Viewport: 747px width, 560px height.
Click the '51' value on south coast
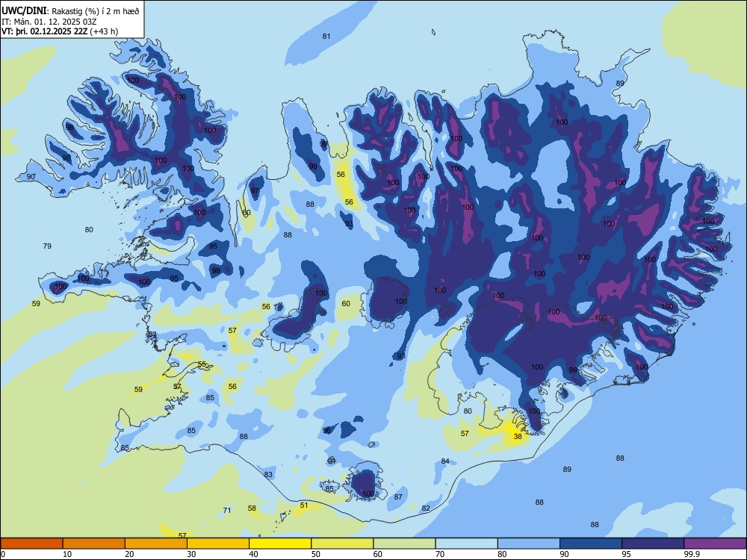pyautogui.click(x=304, y=505)
